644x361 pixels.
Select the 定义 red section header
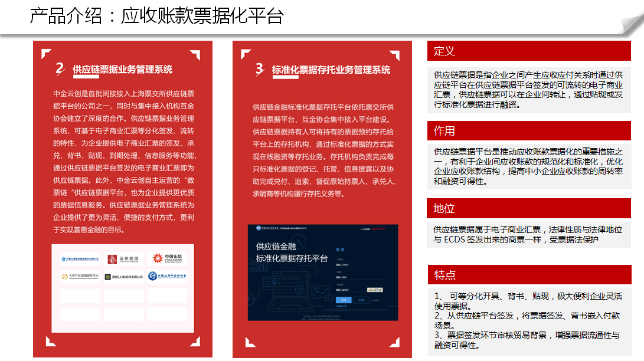(529, 51)
